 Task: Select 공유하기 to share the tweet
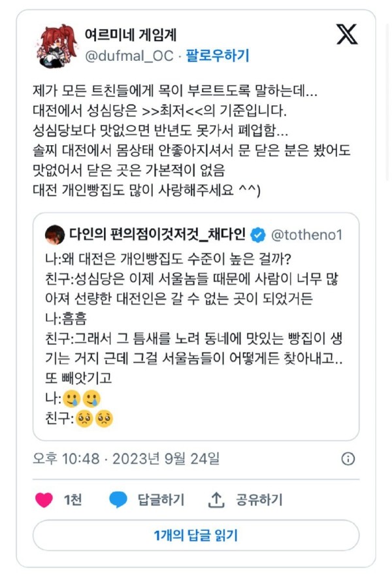coord(258,500)
